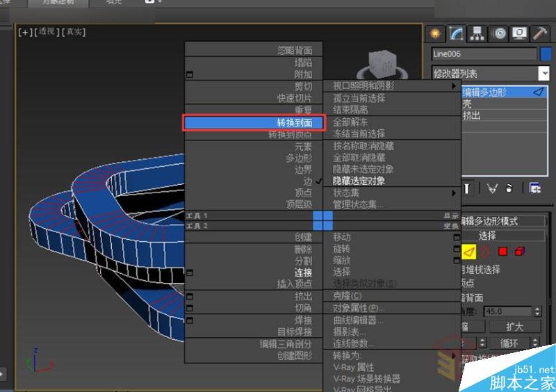Open the [透视] viewport view menu
Viewport: 556px width, 392px height.
point(47,32)
